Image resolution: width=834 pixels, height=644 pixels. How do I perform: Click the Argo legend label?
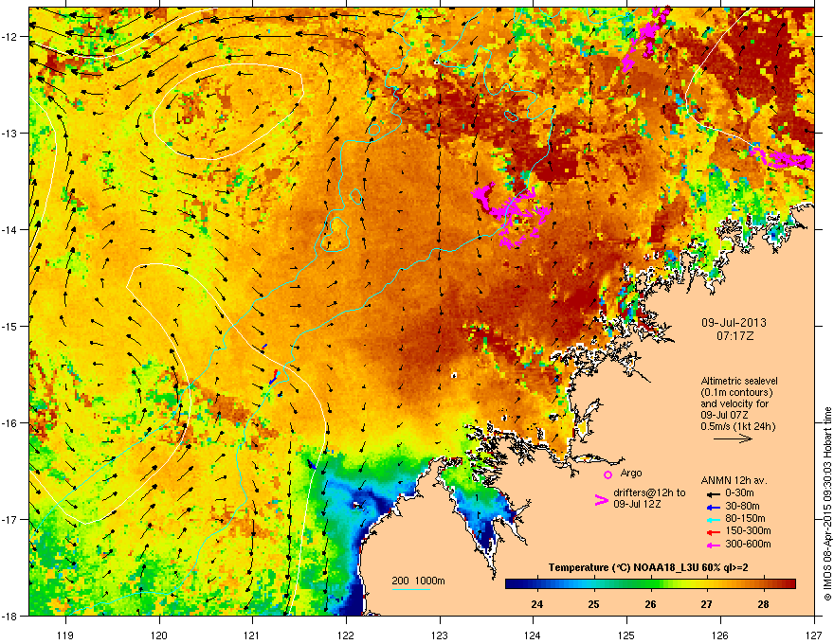631,473
